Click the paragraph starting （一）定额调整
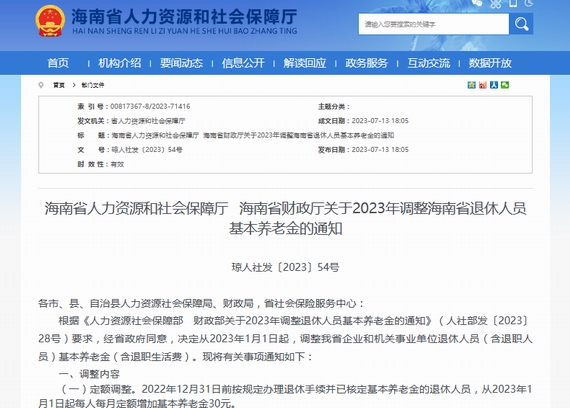The height and width of the screenshot is (408, 570). (285, 396)
